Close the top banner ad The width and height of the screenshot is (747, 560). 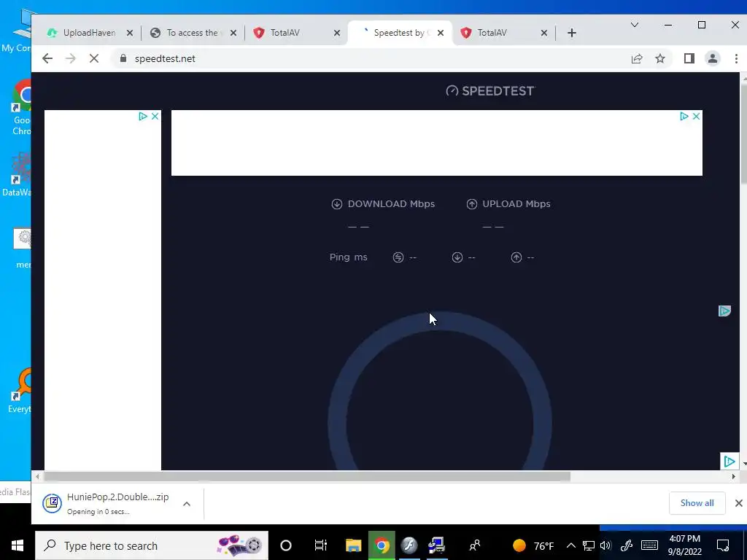(696, 116)
